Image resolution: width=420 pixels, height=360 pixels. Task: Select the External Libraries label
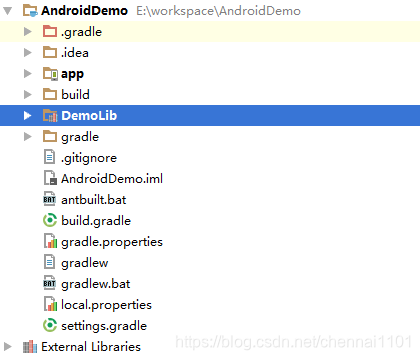(91, 347)
